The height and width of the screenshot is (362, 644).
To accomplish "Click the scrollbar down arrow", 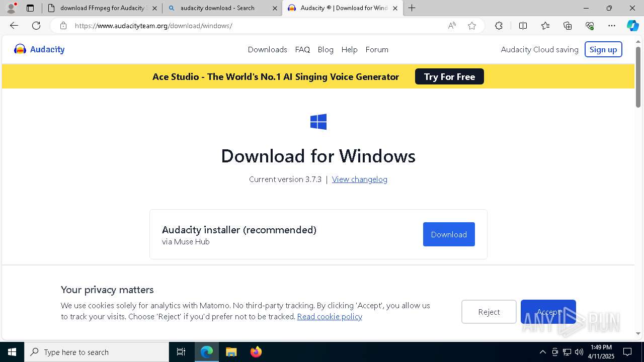I will 638,333.
